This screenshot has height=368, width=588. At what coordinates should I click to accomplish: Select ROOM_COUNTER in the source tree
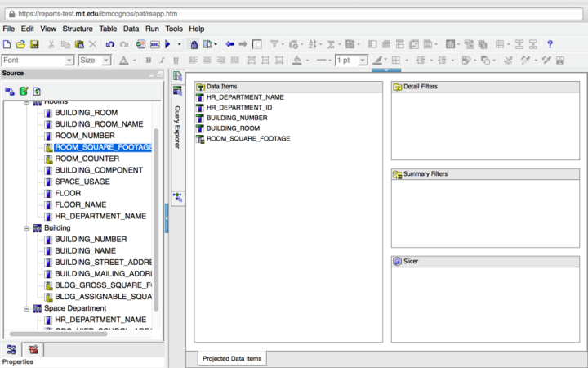click(87, 159)
